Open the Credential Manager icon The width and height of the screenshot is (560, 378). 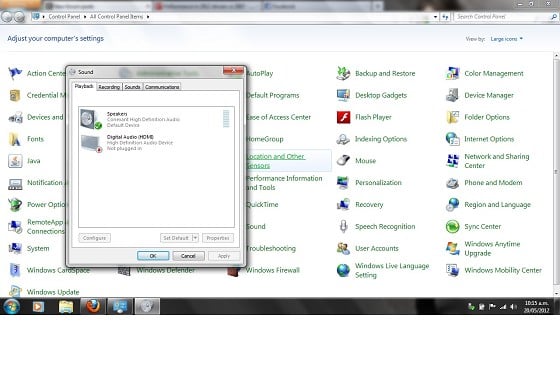coord(15,95)
